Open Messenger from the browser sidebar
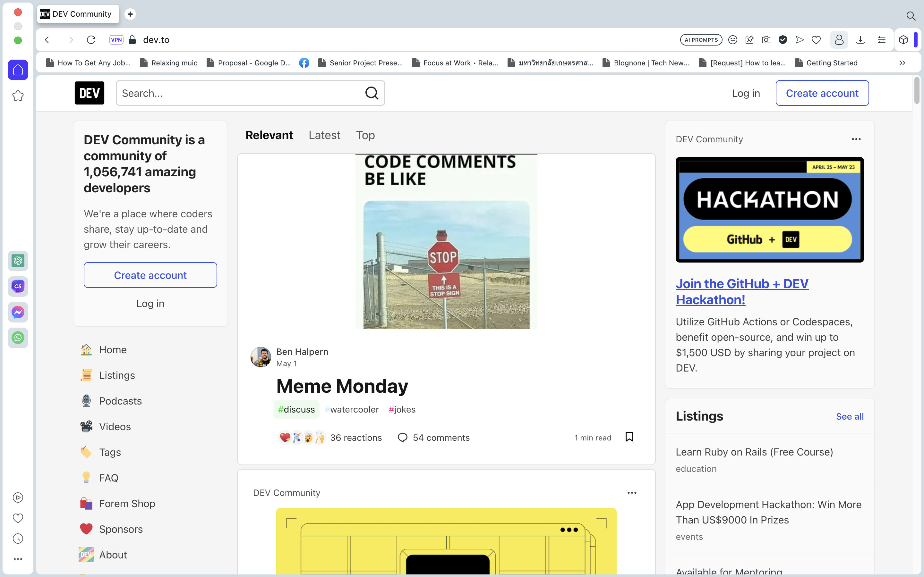 (x=18, y=312)
